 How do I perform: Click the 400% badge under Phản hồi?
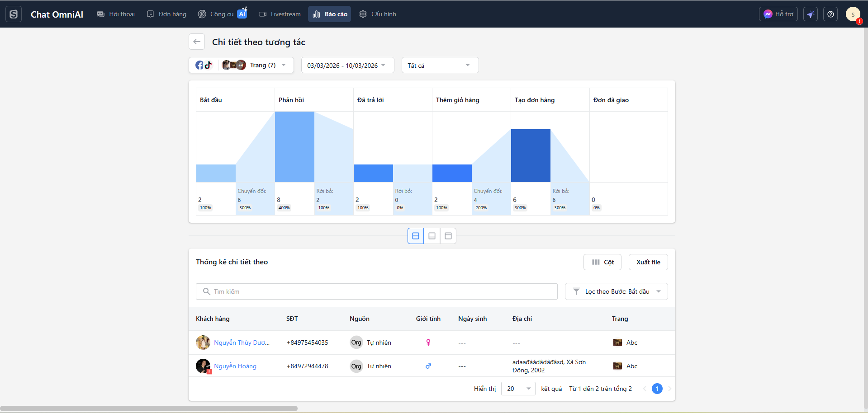pos(284,208)
